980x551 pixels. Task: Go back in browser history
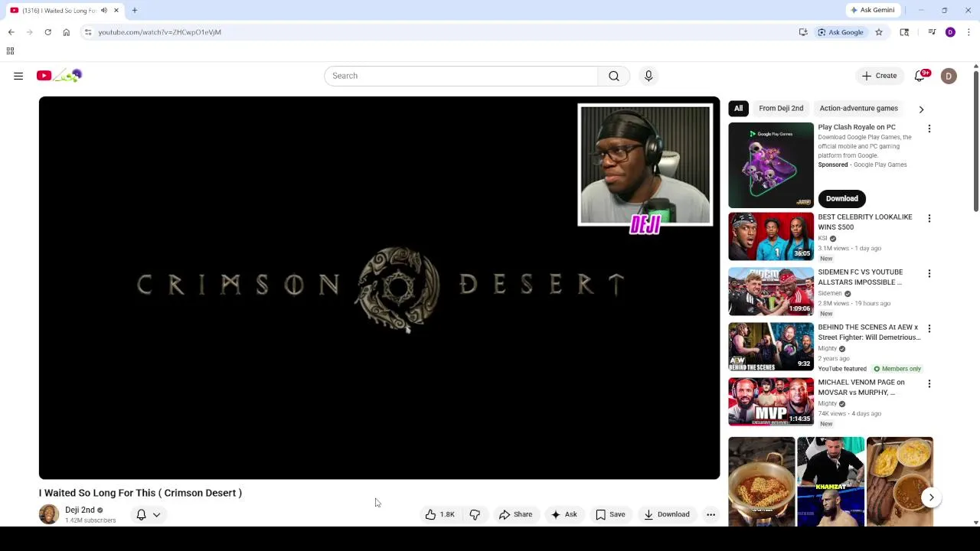[11, 32]
